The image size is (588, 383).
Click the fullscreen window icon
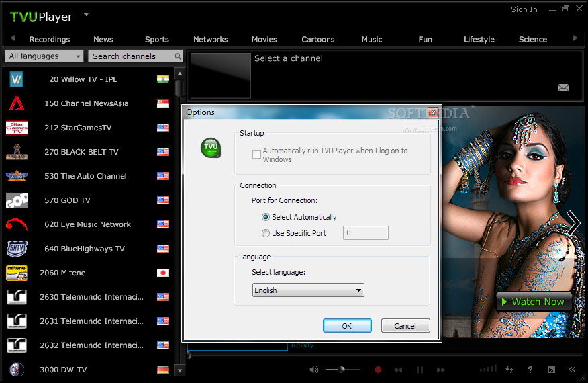click(x=552, y=370)
